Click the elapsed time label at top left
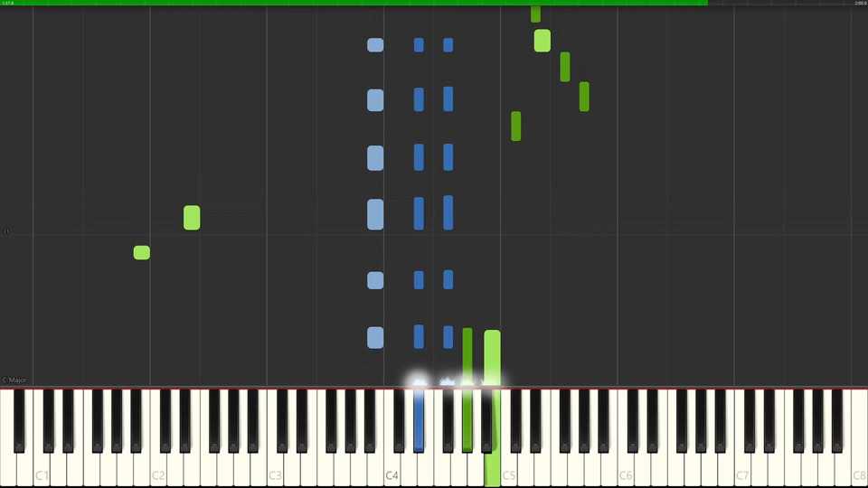Screen dimensions: 868x488 [8, 3]
